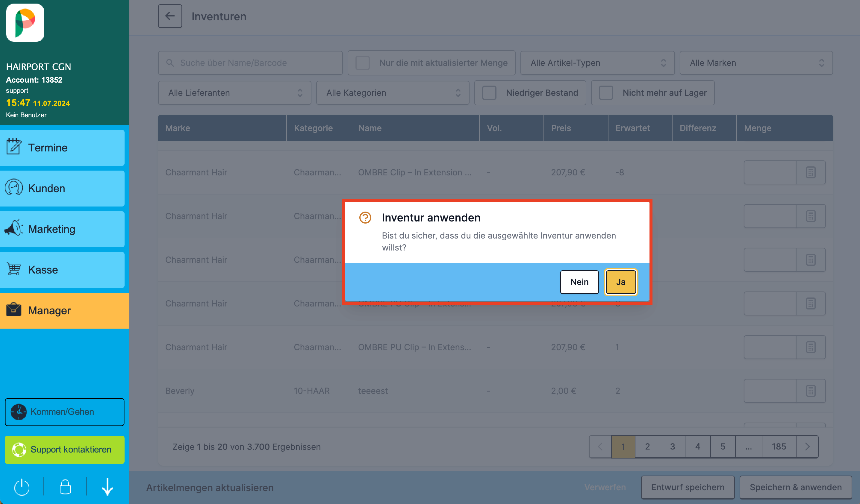Open Alle Marken dropdown
The height and width of the screenshot is (504, 860).
[x=756, y=63]
